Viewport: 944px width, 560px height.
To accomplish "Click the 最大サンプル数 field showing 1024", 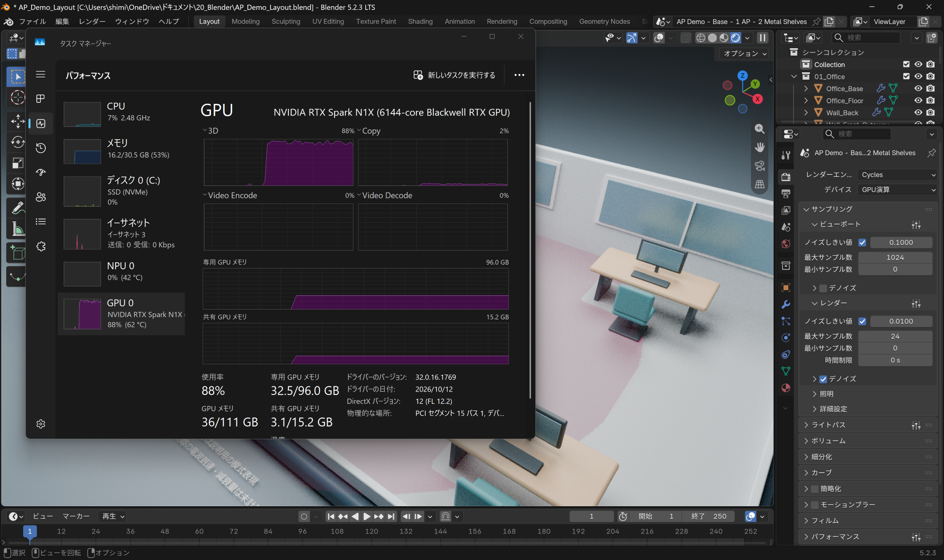I will (x=895, y=257).
